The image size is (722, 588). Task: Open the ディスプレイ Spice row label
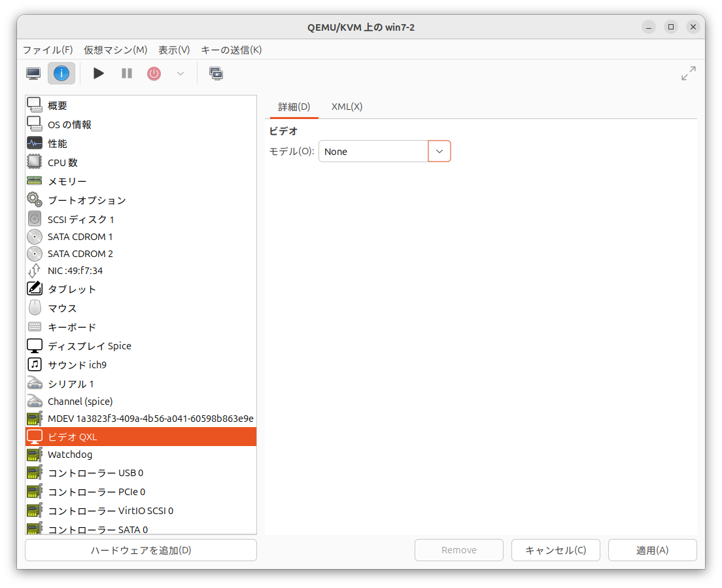click(90, 346)
